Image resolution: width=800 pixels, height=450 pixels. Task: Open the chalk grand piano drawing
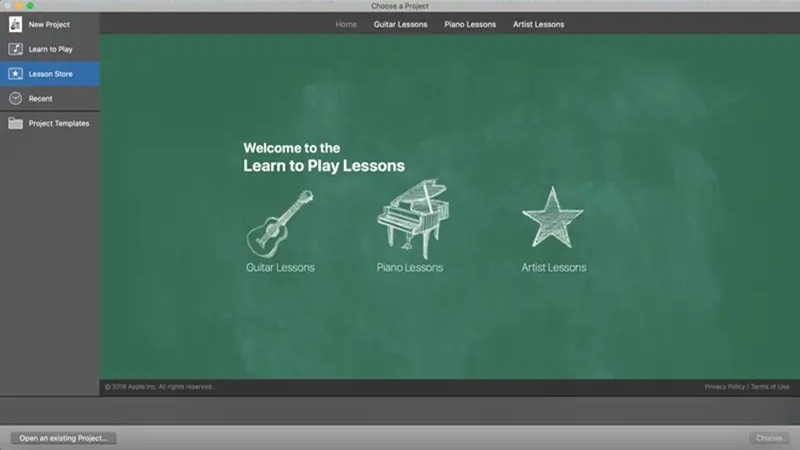point(413,219)
